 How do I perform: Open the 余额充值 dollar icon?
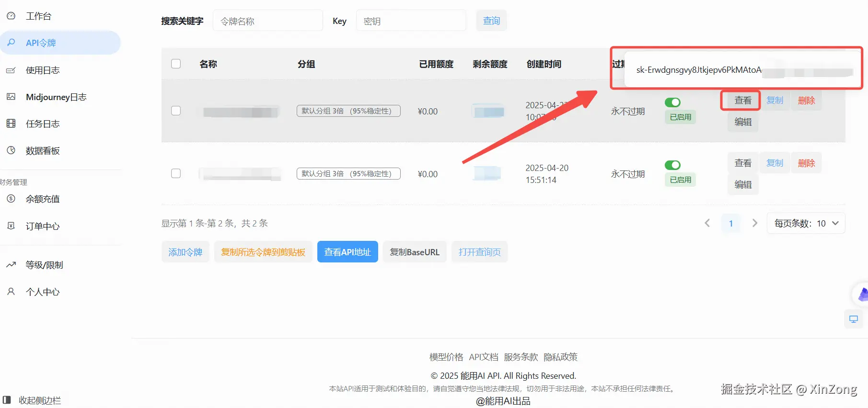tap(11, 199)
